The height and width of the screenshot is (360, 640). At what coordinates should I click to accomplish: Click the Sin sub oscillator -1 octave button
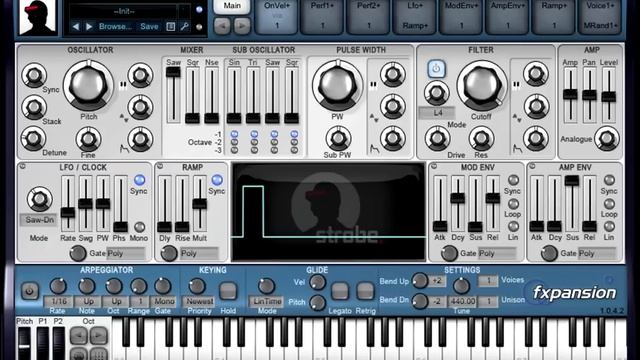234,134
